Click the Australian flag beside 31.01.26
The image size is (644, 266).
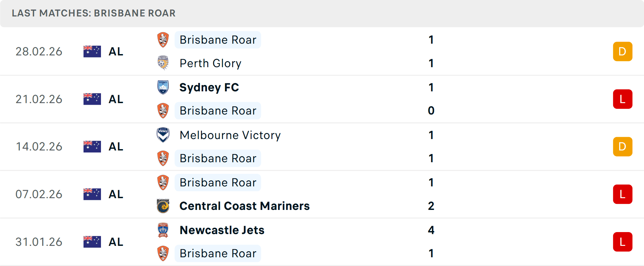[x=92, y=242]
